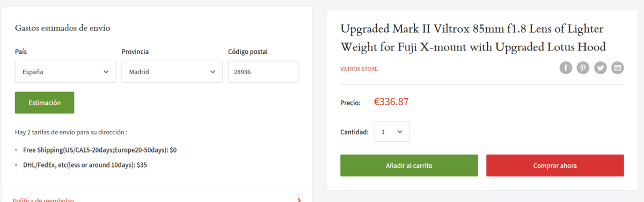This screenshot has height=202, width=644.
Task: Click the green Estimación button
Action: (45, 103)
